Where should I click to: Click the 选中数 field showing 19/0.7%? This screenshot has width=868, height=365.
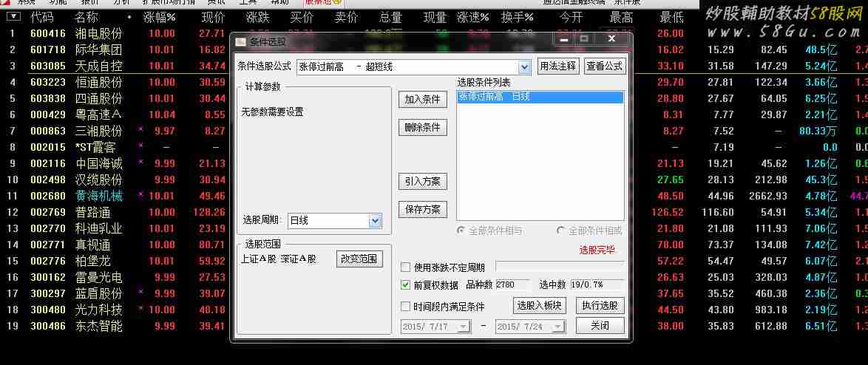[x=597, y=284]
